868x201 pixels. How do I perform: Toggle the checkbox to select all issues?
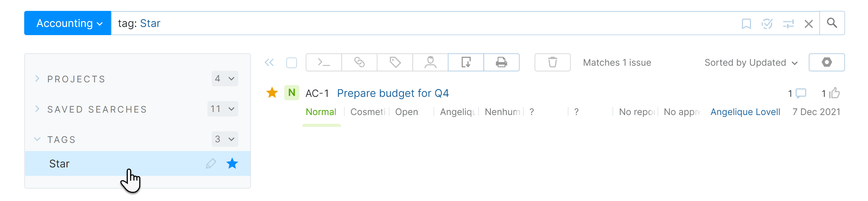[291, 62]
